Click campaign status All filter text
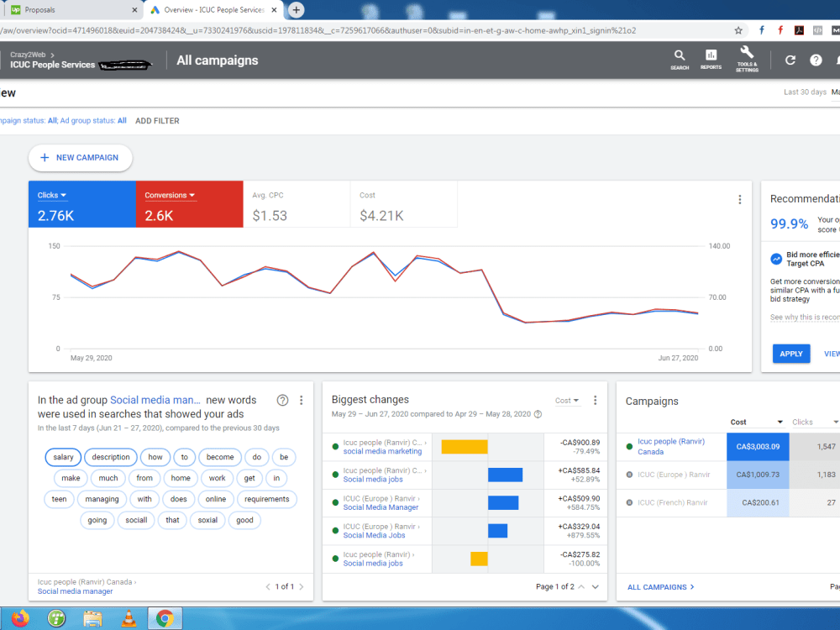 (29, 121)
